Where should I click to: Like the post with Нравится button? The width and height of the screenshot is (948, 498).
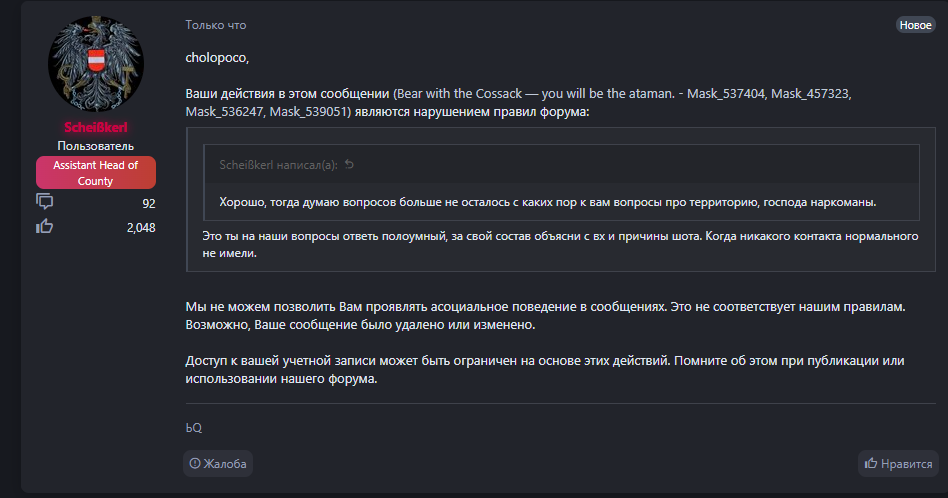click(898, 464)
